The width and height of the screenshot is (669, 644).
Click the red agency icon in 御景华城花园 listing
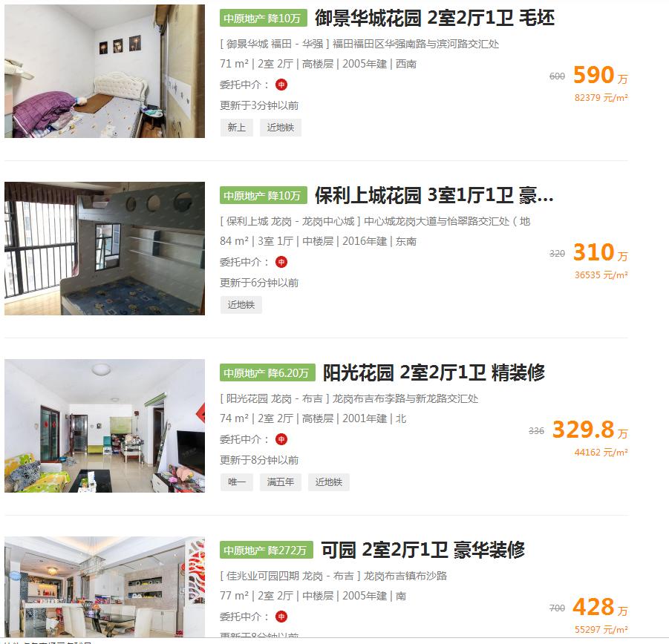[x=281, y=85]
